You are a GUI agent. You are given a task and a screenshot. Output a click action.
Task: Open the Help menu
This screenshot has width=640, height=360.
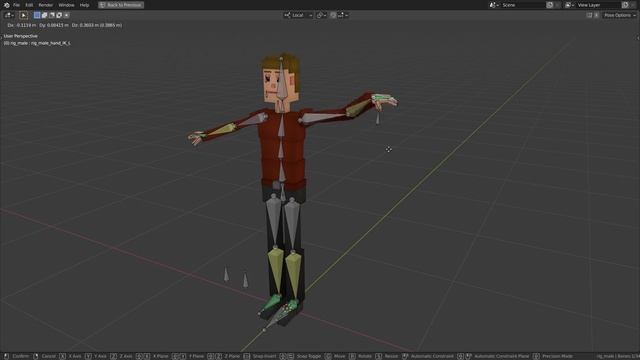tap(84, 5)
